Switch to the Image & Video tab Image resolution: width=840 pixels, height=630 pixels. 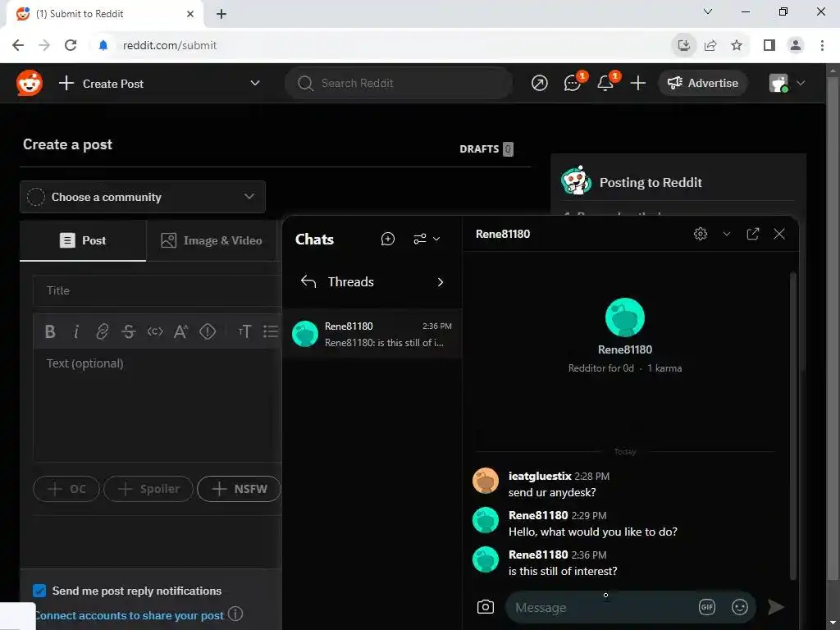pos(212,240)
